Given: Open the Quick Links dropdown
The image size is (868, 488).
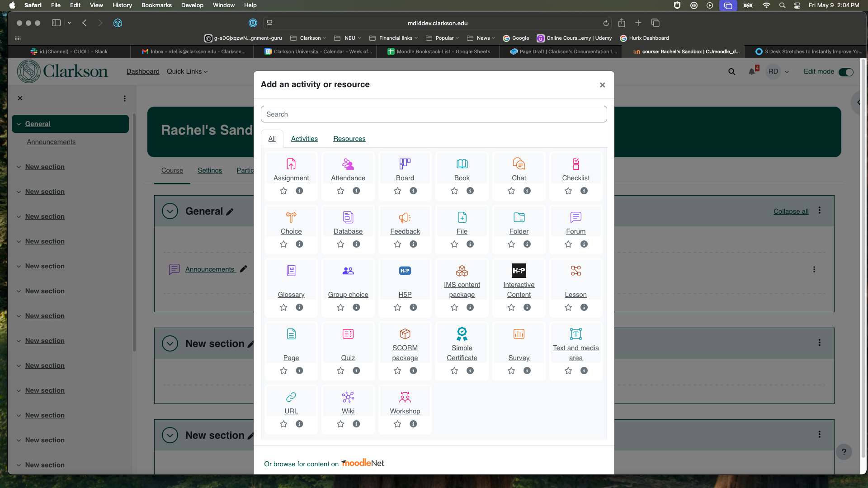Looking at the screenshot, I should 187,71.
